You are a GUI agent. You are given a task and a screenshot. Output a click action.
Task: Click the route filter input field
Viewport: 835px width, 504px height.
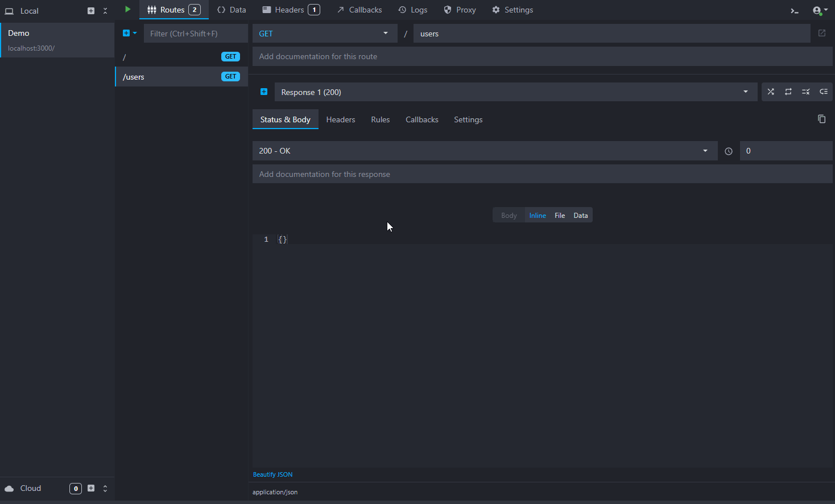point(195,34)
